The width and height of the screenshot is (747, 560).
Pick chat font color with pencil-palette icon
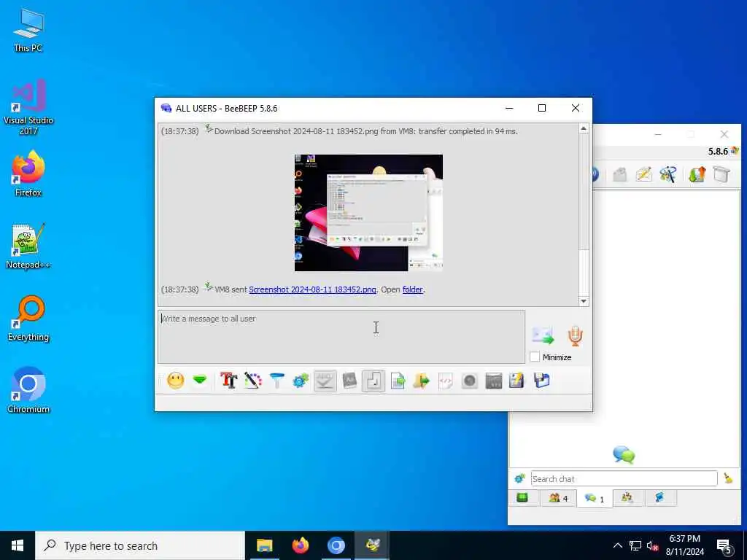[253, 381]
